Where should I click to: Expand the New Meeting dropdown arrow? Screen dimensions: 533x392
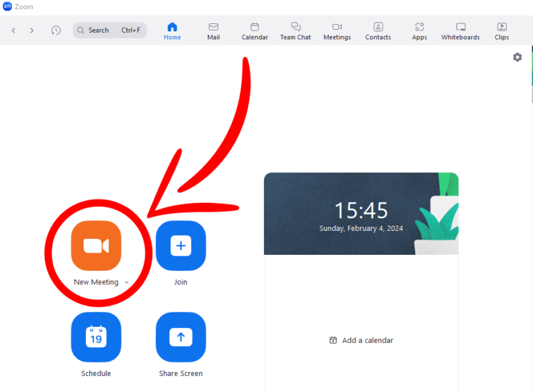click(127, 283)
